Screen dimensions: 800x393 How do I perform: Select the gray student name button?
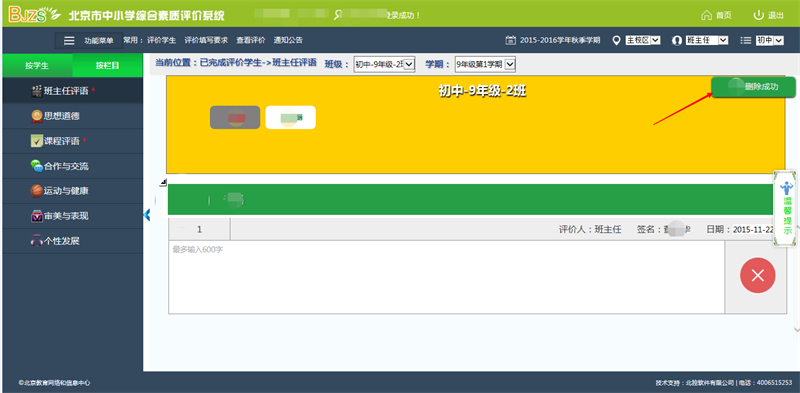click(235, 117)
